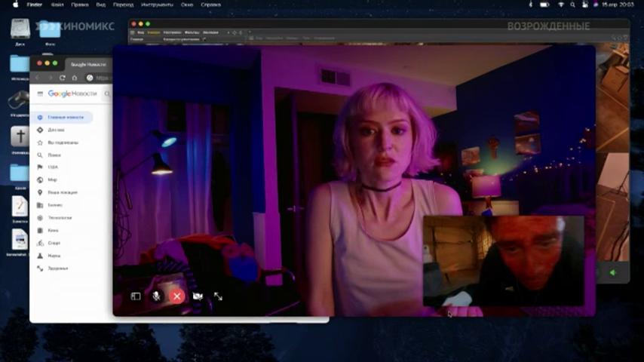
Task: End the video call with the red button
Action: coord(177,296)
